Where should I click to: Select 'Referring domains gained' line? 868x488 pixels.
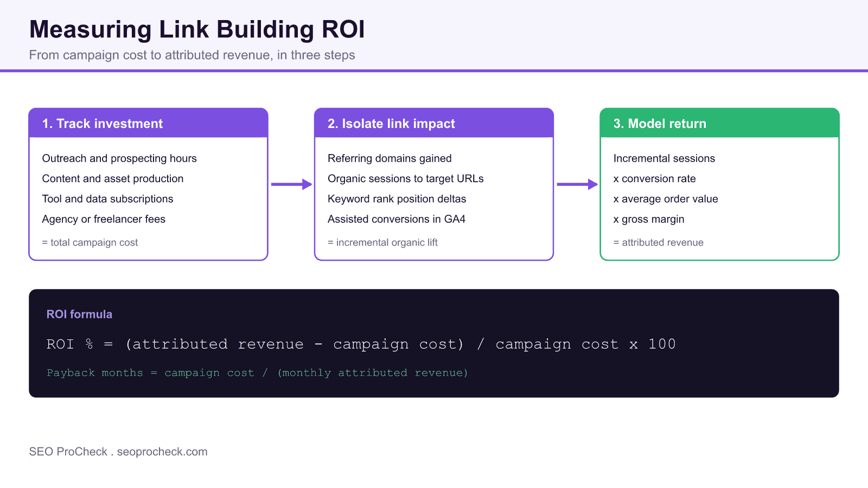[x=390, y=158]
